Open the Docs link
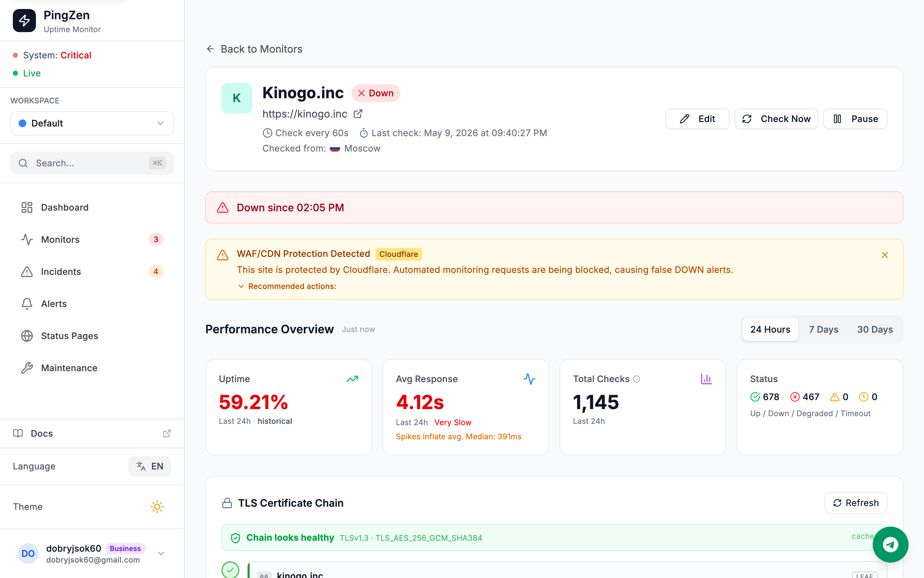Viewport: 924px width, 578px height. tap(92, 433)
